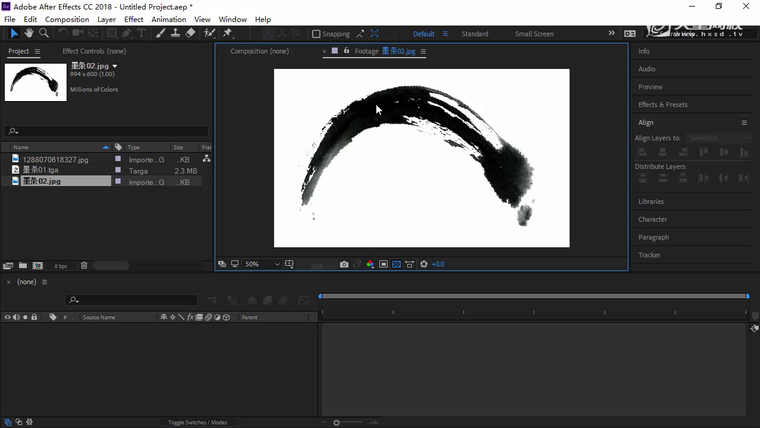Image resolution: width=760 pixels, height=428 pixels.
Task: Select the Eraser tool
Action: point(190,33)
